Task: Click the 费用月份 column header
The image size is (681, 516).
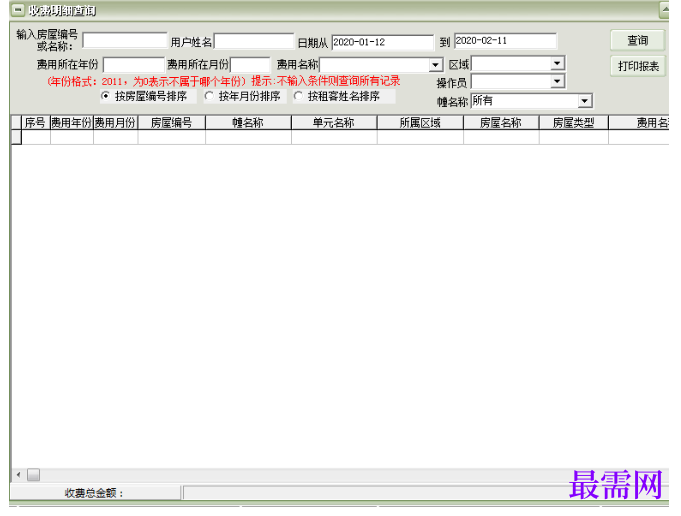Action: [116, 123]
